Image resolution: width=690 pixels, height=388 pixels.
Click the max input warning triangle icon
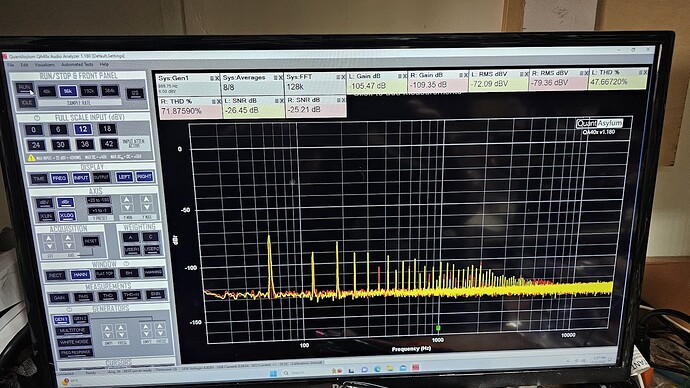click(31, 157)
